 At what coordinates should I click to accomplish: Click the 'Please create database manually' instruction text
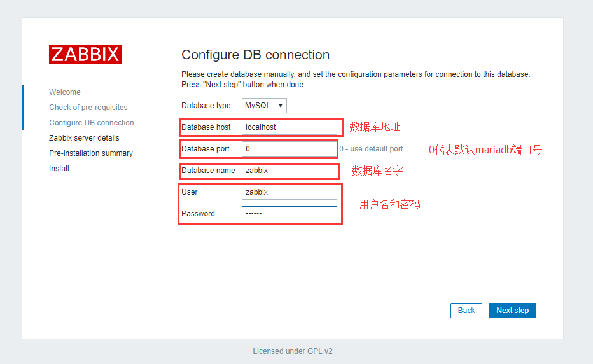[x=356, y=79]
